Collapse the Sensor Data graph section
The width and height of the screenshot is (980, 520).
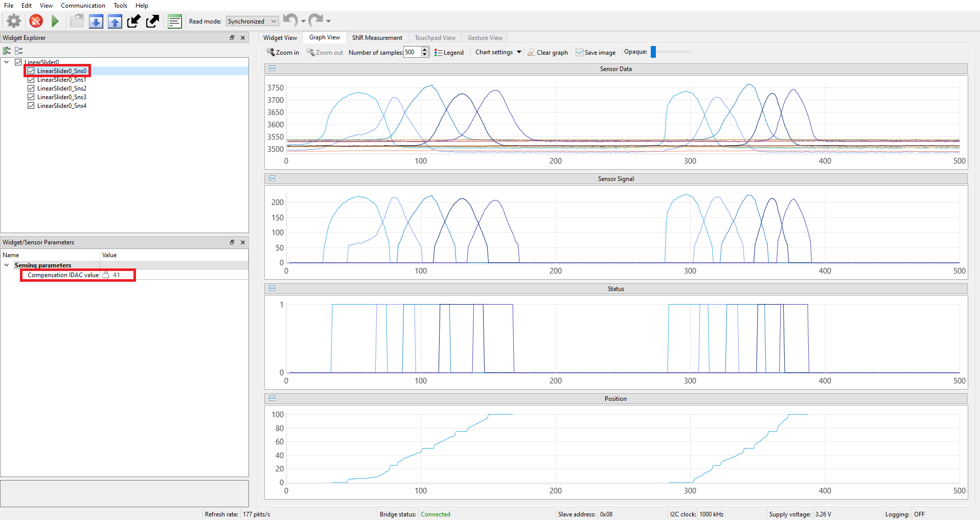(272, 69)
